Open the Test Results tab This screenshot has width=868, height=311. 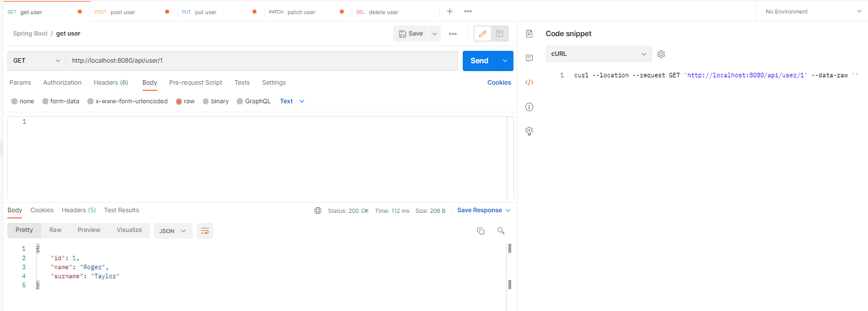pyautogui.click(x=122, y=211)
